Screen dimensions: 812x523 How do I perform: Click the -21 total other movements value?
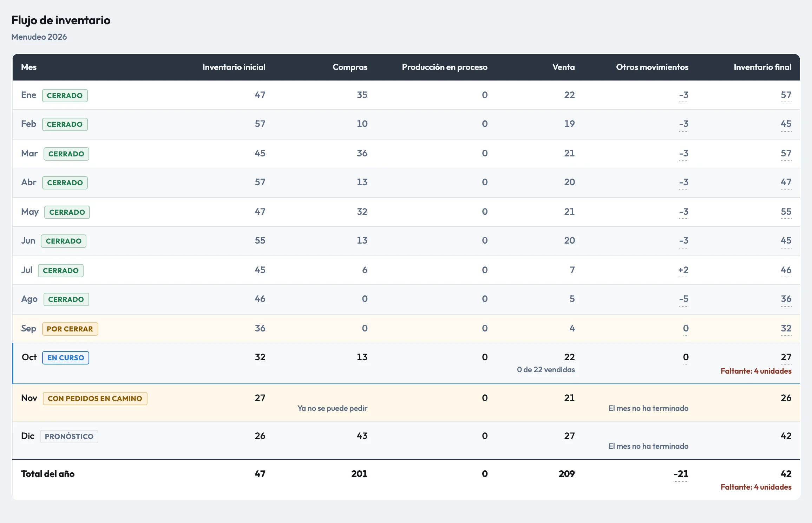[x=681, y=474]
